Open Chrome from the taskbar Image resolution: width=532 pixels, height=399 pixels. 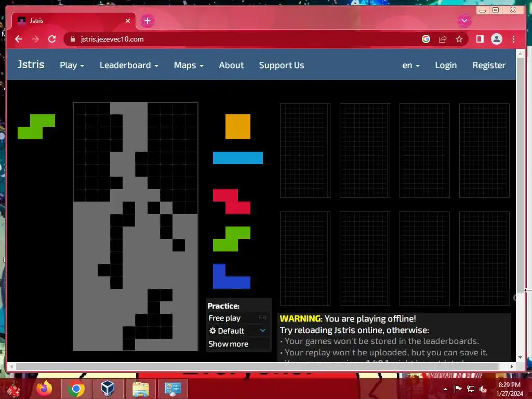pyautogui.click(x=76, y=389)
